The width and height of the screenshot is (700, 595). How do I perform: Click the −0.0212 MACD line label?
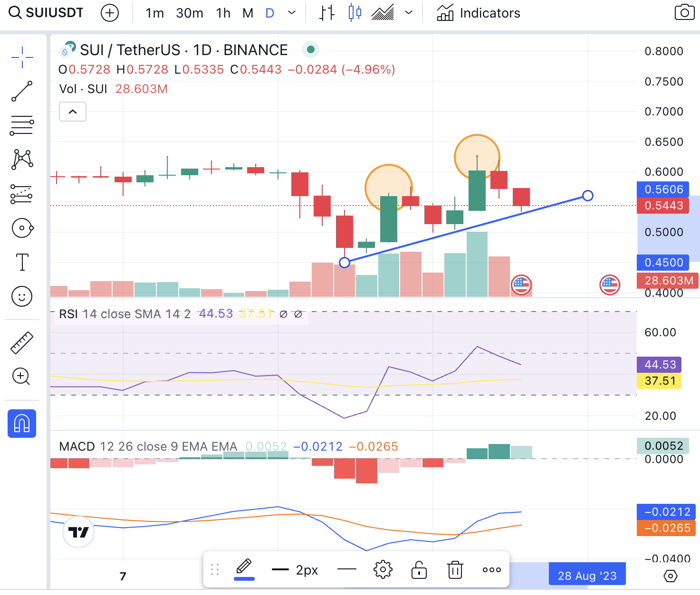click(666, 512)
